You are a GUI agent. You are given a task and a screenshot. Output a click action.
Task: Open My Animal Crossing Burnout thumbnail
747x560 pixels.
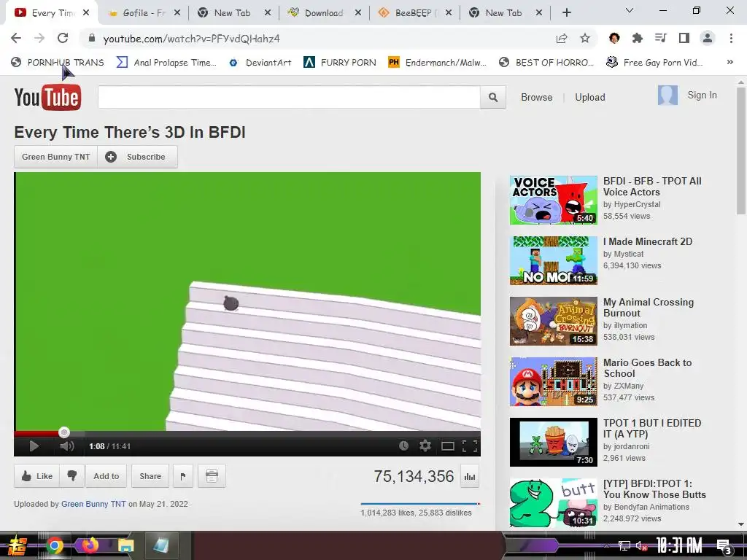[x=553, y=321]
